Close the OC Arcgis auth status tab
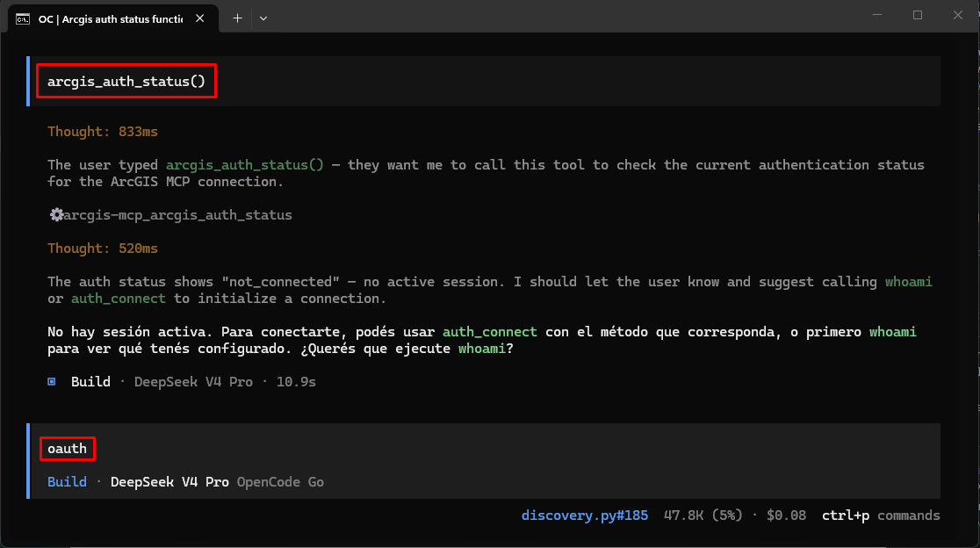This screenshot has height=548, width=980. click(x=200, y=18)
